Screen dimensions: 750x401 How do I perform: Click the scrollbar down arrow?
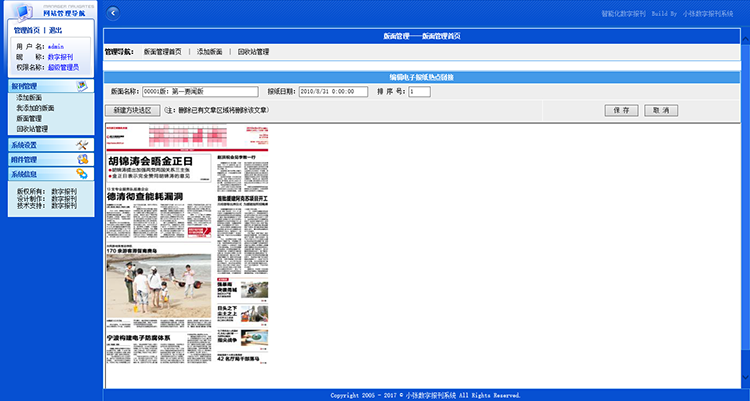745,378
